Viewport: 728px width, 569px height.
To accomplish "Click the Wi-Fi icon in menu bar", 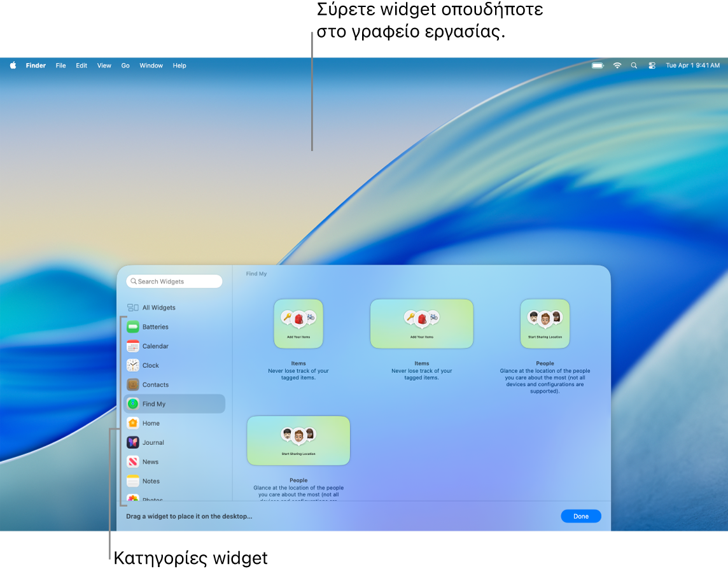I will (x=617, y=65).
